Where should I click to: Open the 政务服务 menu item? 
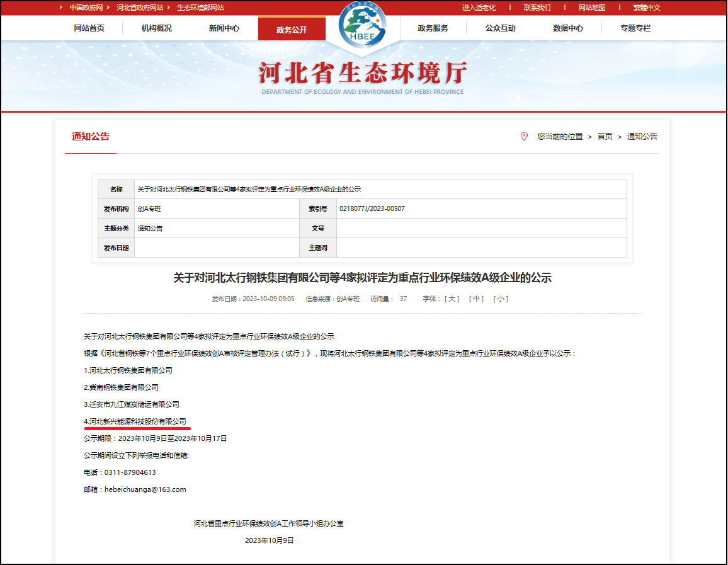click(433, 28)
